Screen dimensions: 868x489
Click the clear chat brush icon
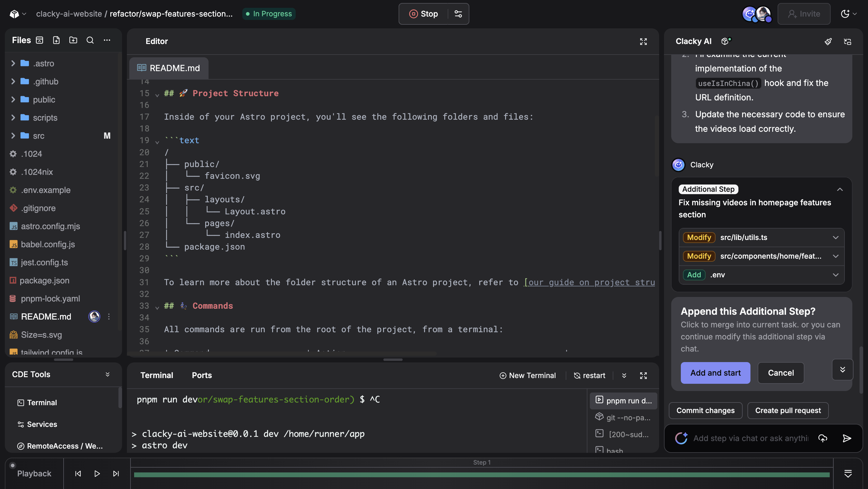[828, 41]
